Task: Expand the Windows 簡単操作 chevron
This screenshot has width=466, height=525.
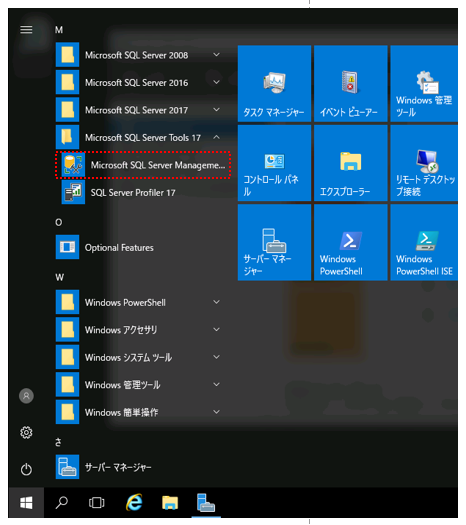Action: [217, 412]
